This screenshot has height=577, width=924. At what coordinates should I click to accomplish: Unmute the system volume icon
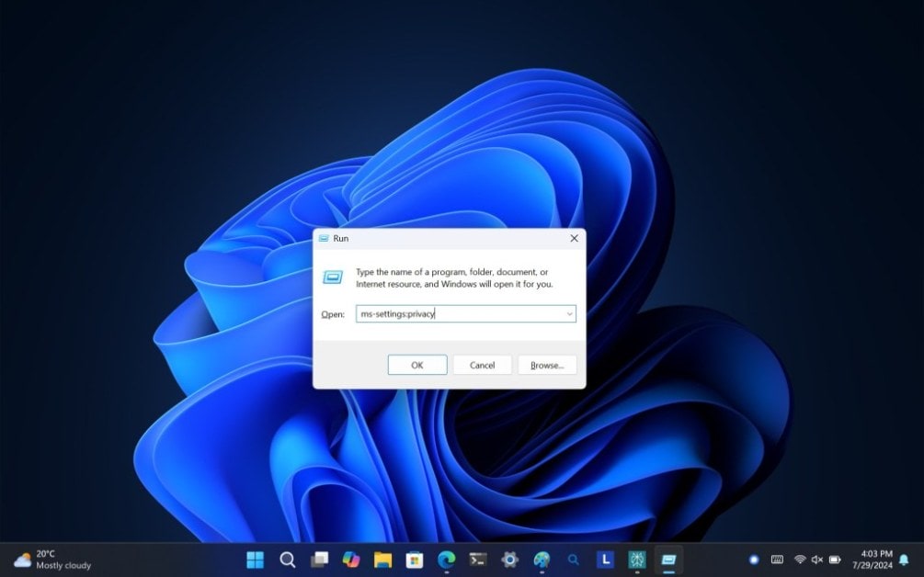[816, 560]
